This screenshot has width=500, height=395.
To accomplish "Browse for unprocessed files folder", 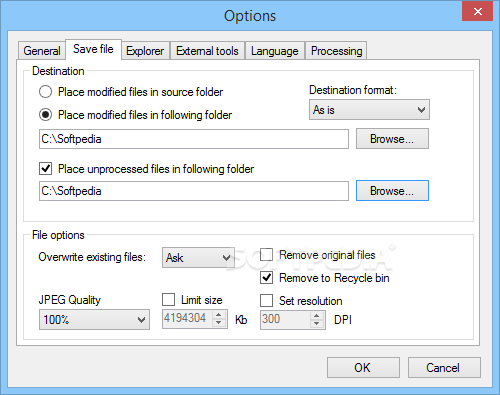I will point(392,191).
